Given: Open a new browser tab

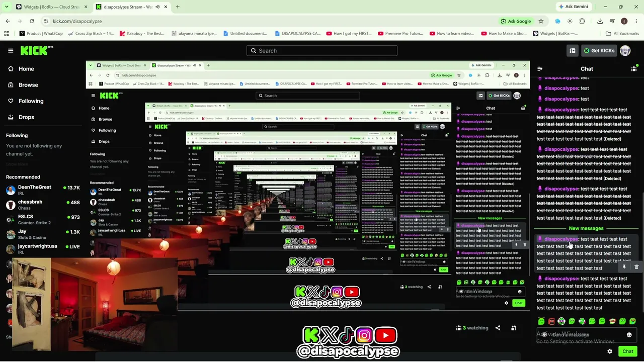Looking at the screenshot, I should 178,7.
